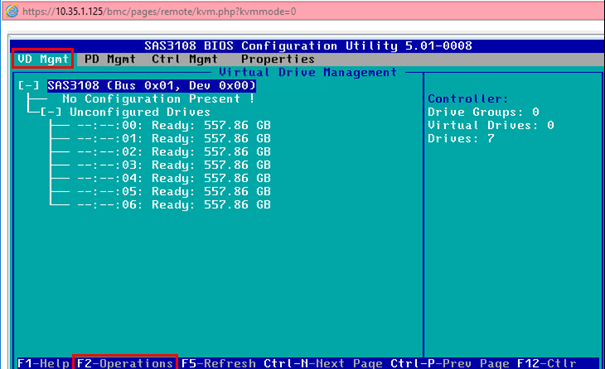This screenshot has height=369, width=605.
Task: Click F2-Operations in the footer
Action: click(x=125, y=363)
